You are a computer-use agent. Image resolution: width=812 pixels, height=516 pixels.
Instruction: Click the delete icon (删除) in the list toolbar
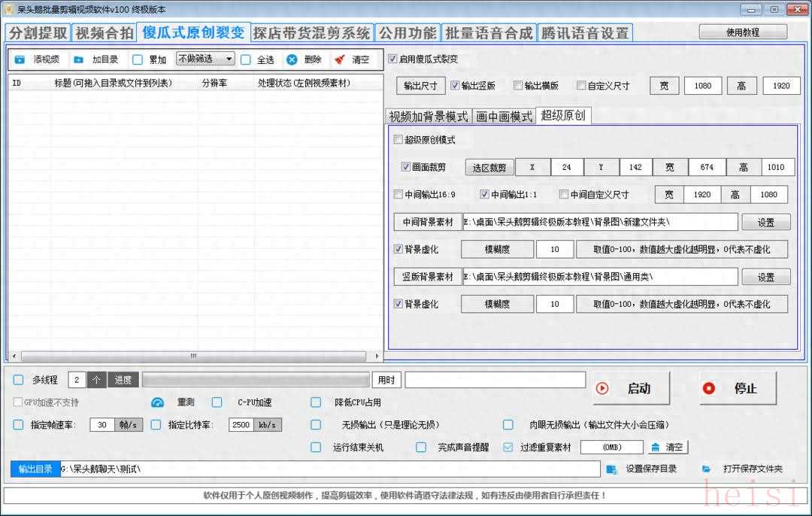coord(292,59)
